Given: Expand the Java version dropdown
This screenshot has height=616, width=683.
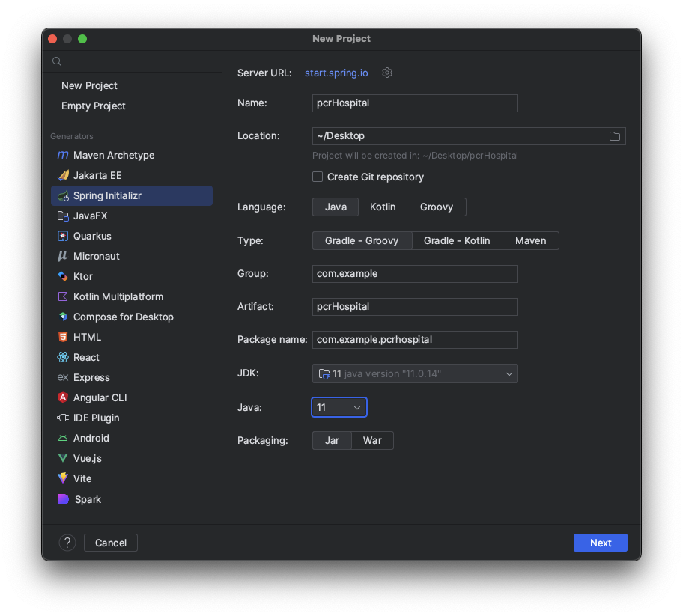Looking at the screenshot, I should (x=339, y=407).
